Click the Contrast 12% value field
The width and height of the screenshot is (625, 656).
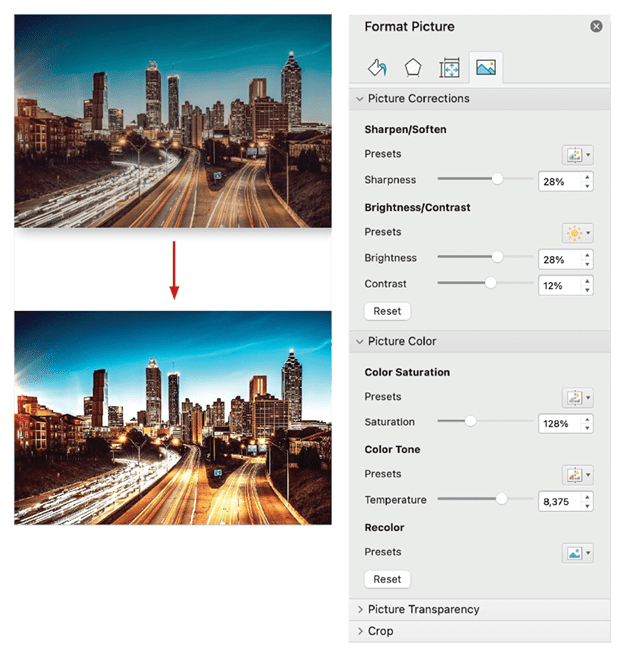pos(560,286)
